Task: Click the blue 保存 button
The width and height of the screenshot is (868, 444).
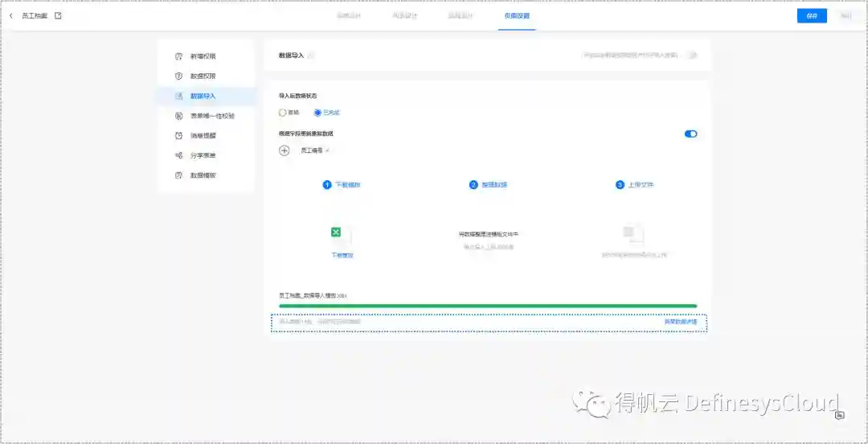Action: pos(812,16)
